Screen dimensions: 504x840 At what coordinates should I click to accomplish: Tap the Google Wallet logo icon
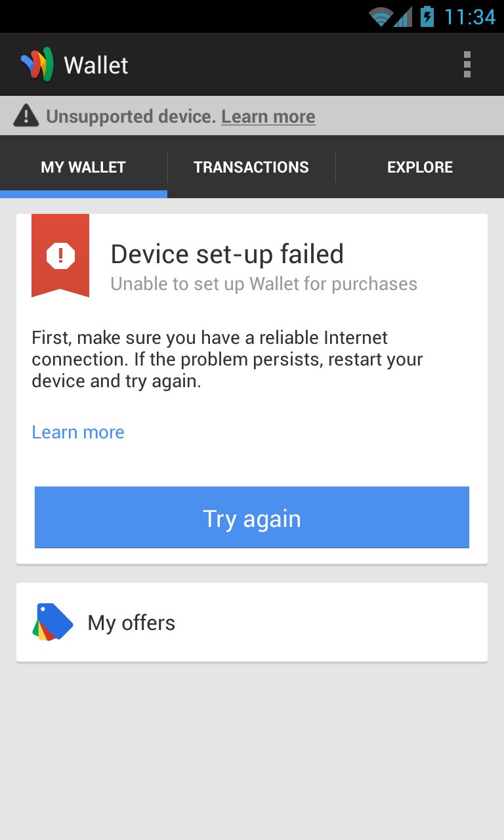pos(37,65)
